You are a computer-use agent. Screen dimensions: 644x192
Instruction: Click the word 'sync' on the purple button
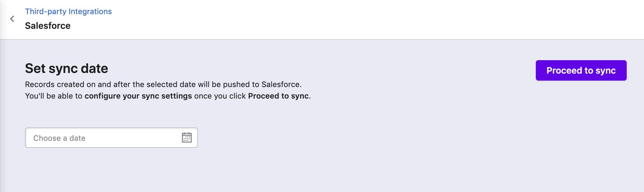[x=606, y=70]
